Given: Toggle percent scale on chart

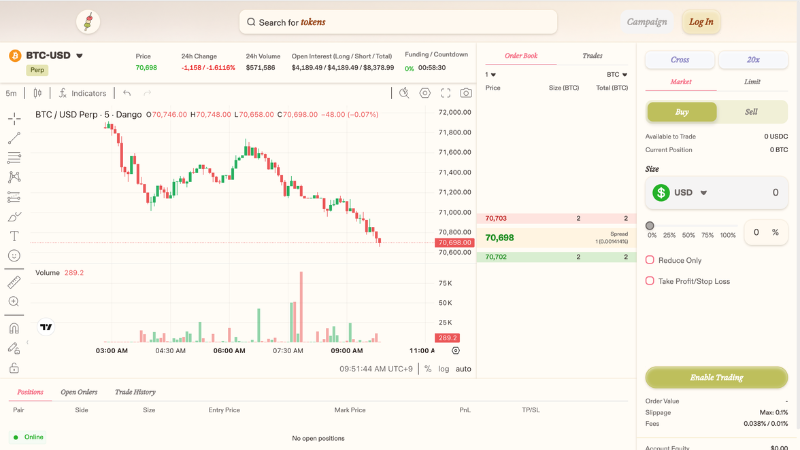Looking at the screenshot, I should pos(428,369).
